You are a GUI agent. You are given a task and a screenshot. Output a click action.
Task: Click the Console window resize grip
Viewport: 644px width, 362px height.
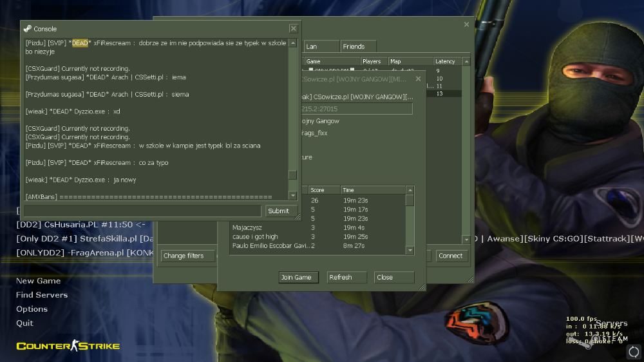tap(298, 217)
